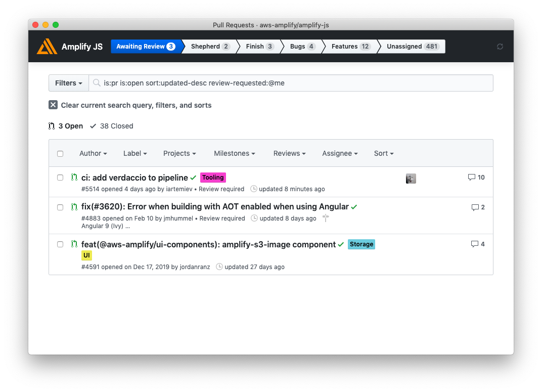Click PR icon for fix(#3620) row
Image resolution: width=542 pixels, height=392 pixels.
pyautogui.click(x=74, y=207)
